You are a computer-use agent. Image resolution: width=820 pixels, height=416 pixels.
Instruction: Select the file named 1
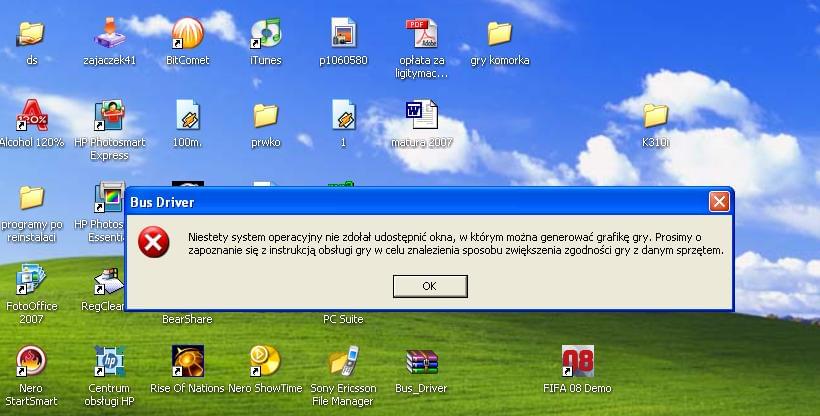click(x=344, y=115)
